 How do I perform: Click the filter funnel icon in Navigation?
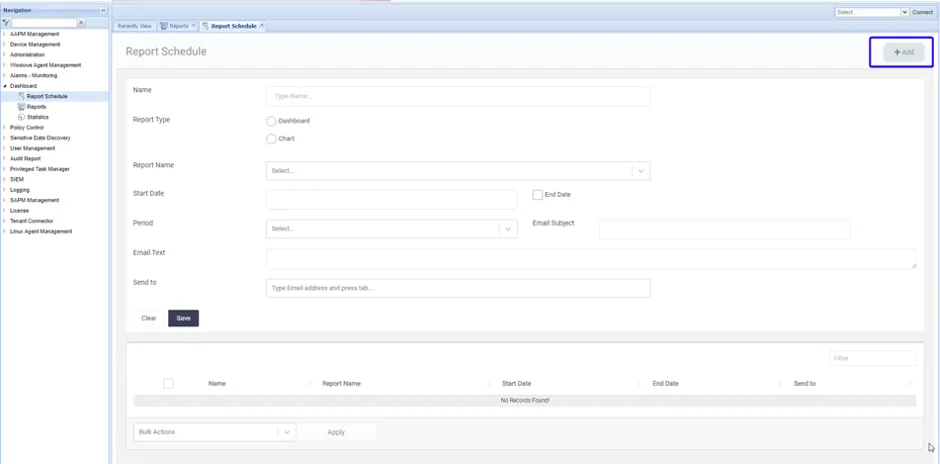coord(5,22)
